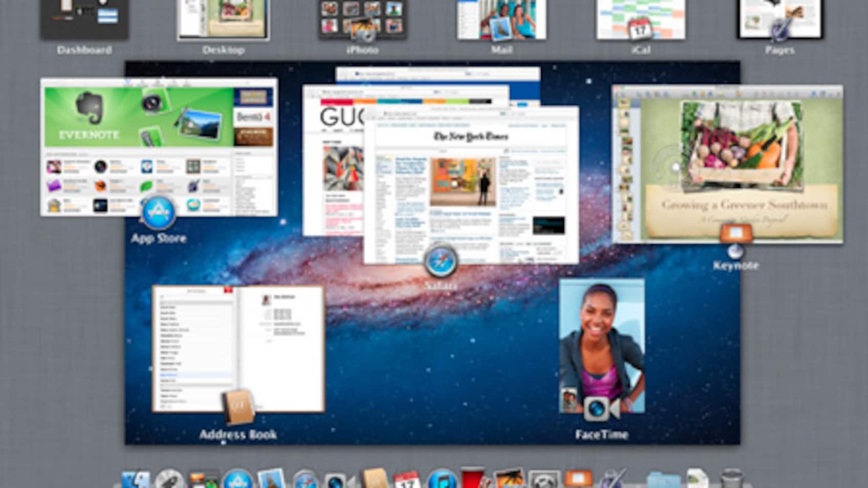Launch Launchpad rocket icon in Dock
Viewport: 868px width, 488px height.
click(170, 479)
